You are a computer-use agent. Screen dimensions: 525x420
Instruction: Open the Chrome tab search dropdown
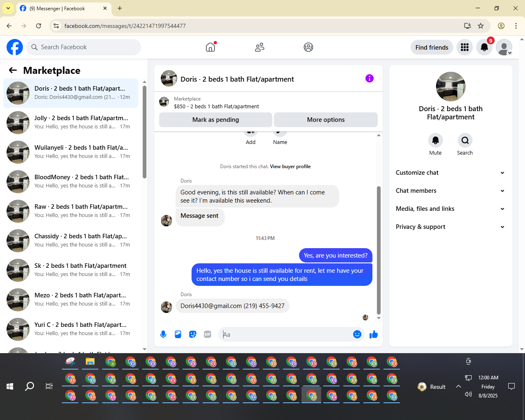8,8
